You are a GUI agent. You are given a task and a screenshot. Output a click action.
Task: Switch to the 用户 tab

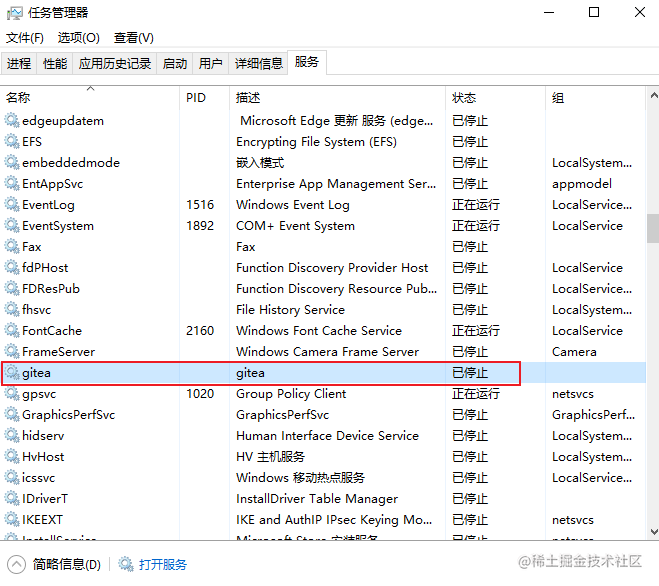tap(211, 63)
